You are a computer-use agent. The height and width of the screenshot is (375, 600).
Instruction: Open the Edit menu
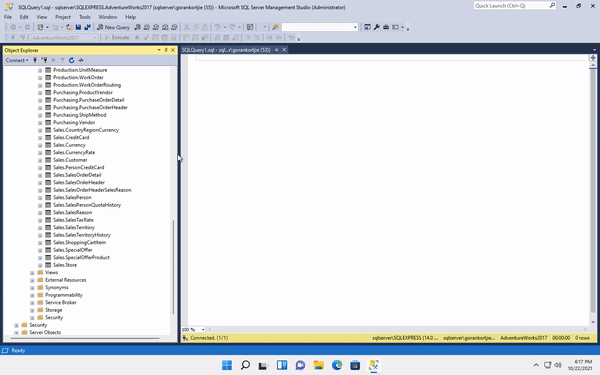click(24, 17)
